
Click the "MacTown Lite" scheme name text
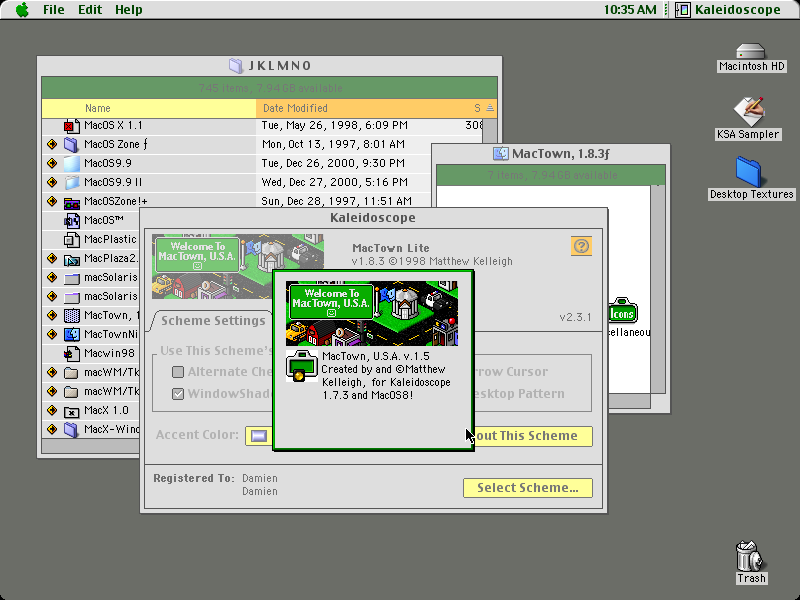391,248
